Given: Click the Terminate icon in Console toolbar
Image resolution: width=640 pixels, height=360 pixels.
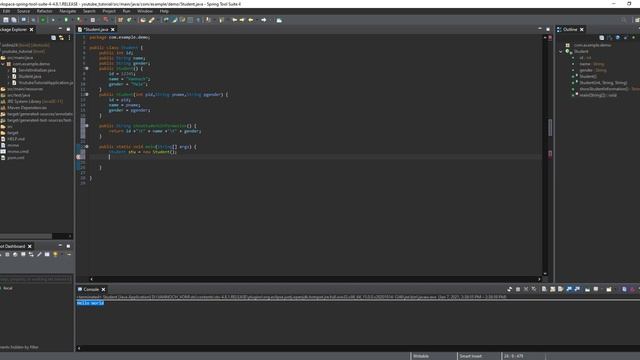Looking at the screenshot, I should 518,289.
